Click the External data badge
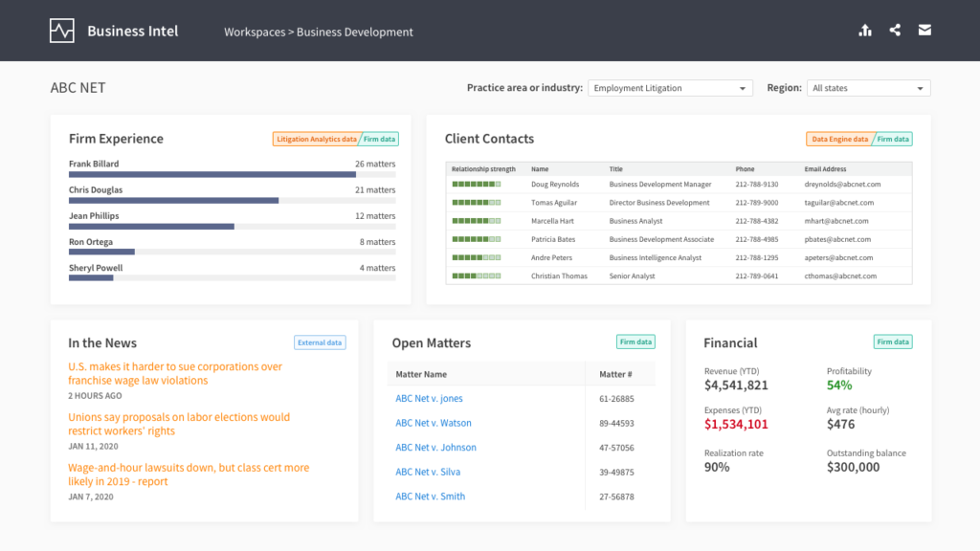980x551 pixels. (320, 342)
